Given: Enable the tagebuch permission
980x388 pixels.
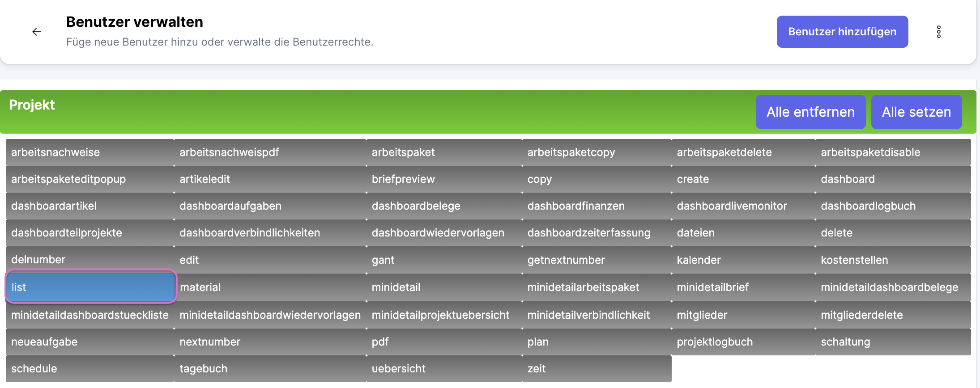Looking at the screenshot, I should 269,369.
